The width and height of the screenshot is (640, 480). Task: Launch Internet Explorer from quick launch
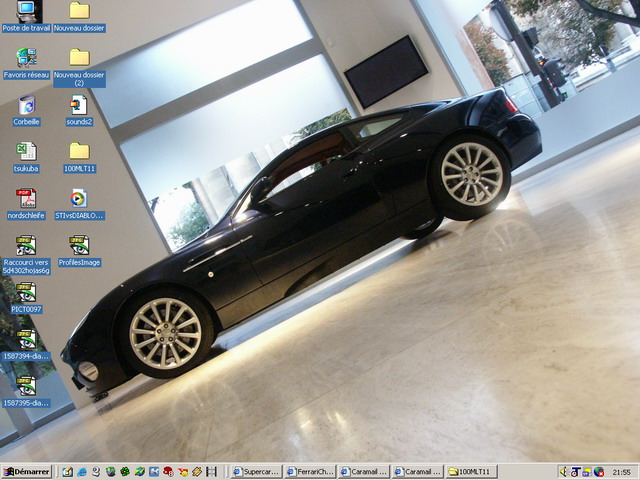(x=82, y=472)
